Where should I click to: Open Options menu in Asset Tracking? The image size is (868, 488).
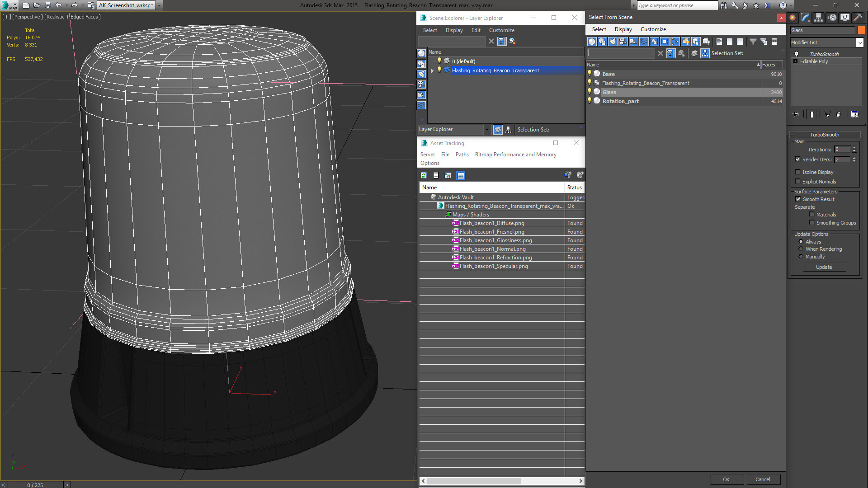coord(429,163)
